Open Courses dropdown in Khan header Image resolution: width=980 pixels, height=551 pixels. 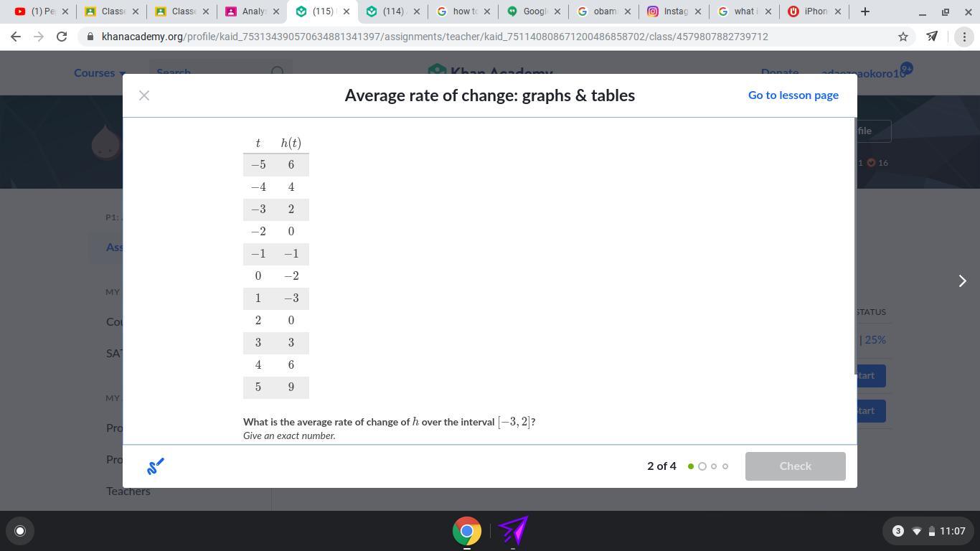(100, 72)
